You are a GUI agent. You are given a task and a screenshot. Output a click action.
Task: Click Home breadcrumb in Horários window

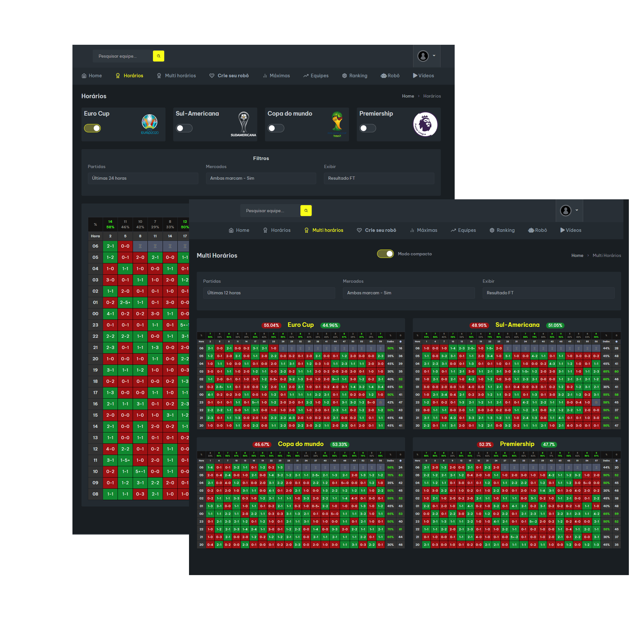coord(408,96)
